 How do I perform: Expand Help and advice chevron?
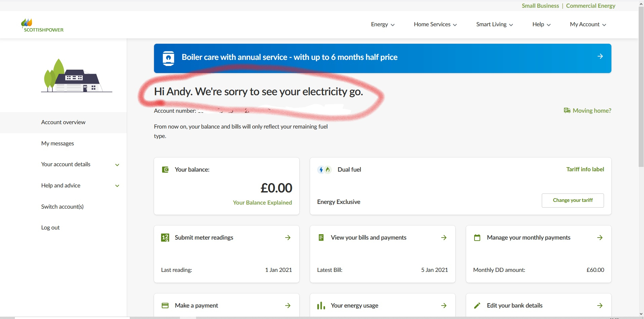[117, 186]
